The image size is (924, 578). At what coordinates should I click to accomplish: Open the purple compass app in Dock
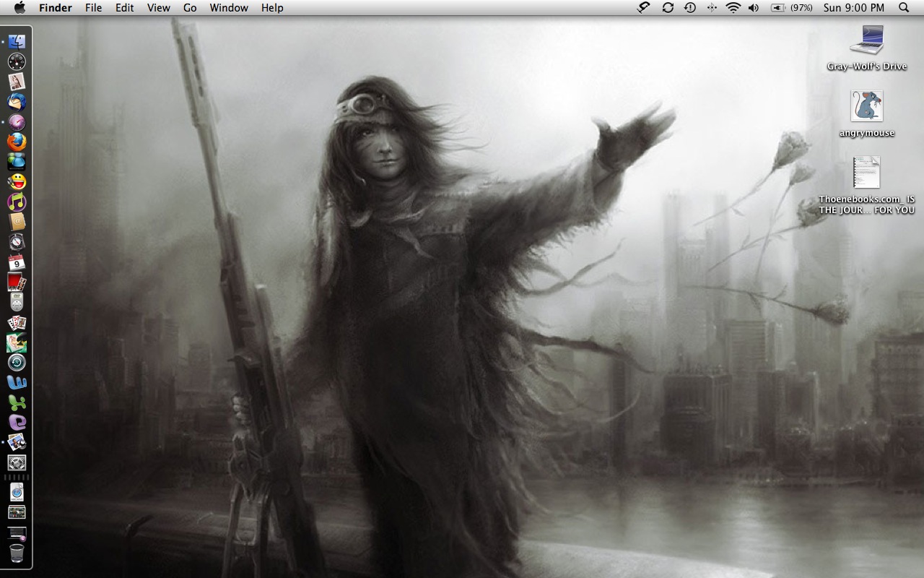(17, 123)
